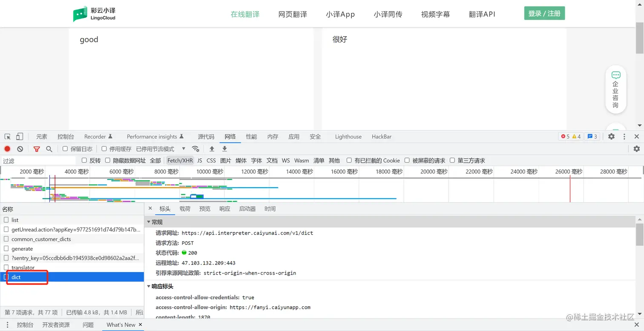Screen dimensions: 644x331
Task: Switch to the 预览 request tab
Action: click(x=205, y=209)
